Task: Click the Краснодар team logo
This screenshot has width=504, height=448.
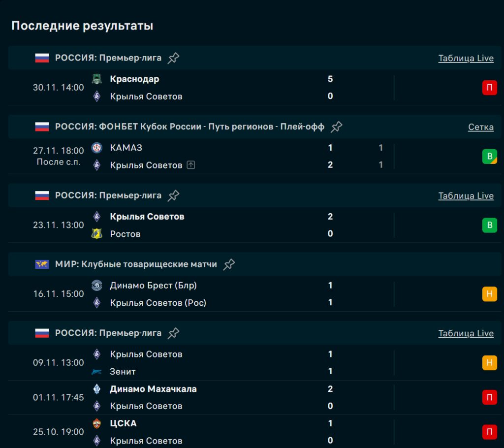Action: (x=97, y=79)
